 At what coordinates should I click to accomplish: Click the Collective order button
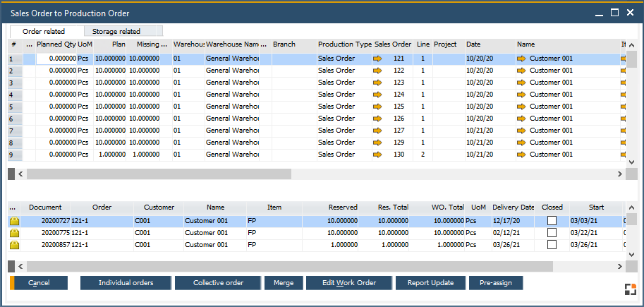coord(218,283)
